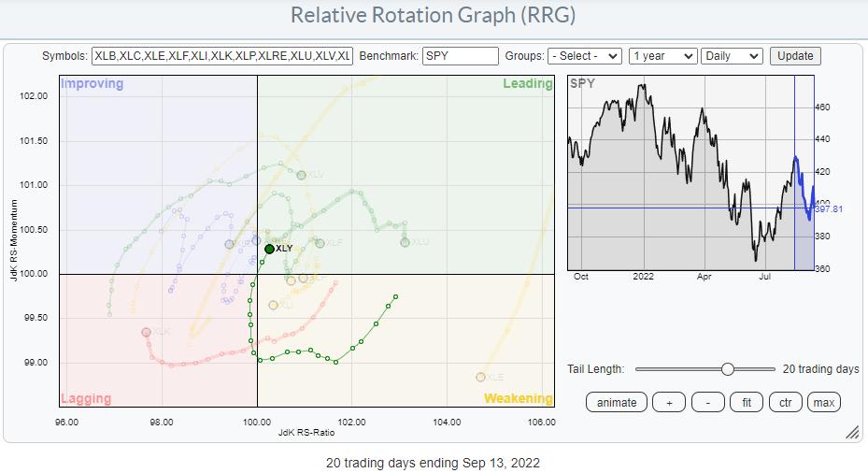This screenshot has height=473, width=868.
Task: Focus the Benchmark SPY input field
Action: tap(460, 56)
